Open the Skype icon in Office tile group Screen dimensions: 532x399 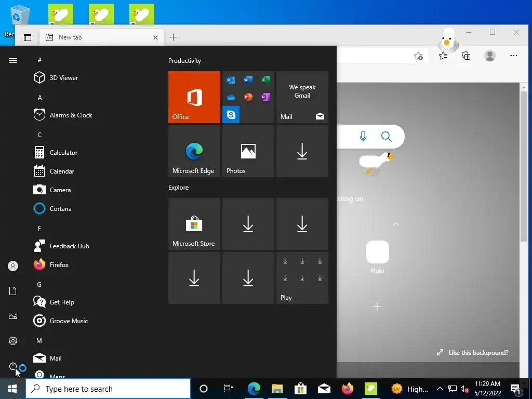(231, 115)
